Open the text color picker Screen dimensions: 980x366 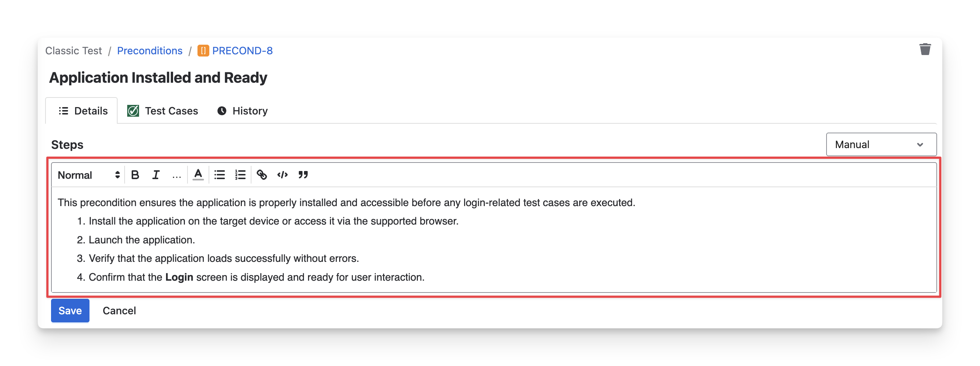(x=198, y=175)
